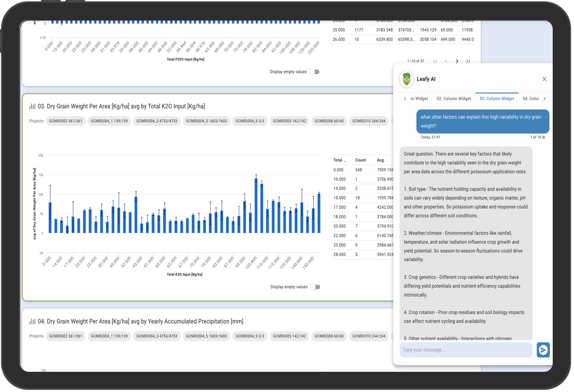Select GCNRD004_1 139/139 chip in widget 04
574x392 pixels.
click(109, 336)
